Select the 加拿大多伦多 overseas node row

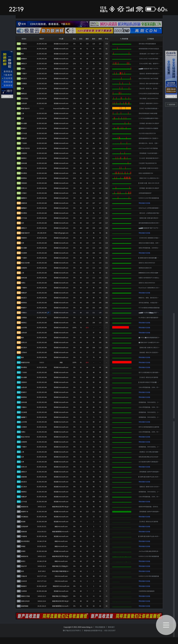(89, 601)
